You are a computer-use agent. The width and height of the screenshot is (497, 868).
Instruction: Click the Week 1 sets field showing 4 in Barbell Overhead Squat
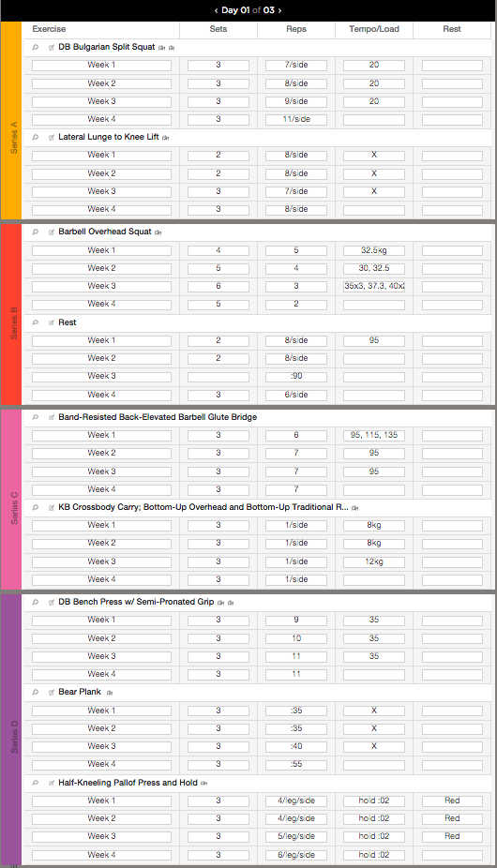click(x=218, y=251)
